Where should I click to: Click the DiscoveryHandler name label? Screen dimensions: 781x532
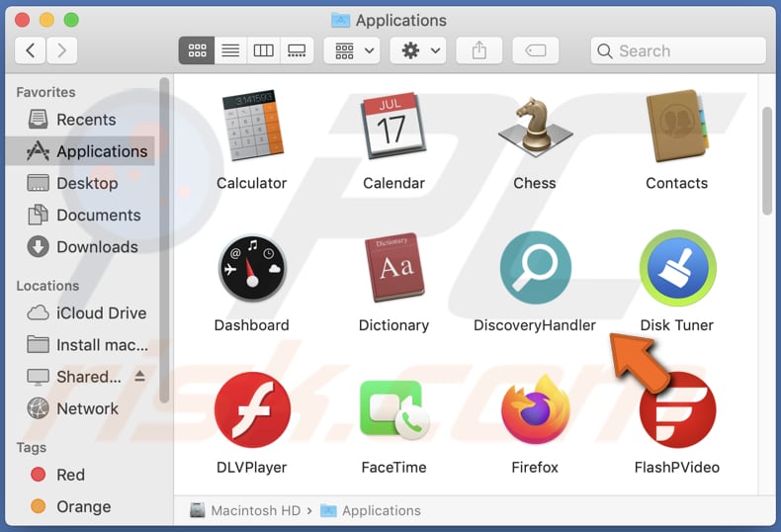(x=535, y=325)
